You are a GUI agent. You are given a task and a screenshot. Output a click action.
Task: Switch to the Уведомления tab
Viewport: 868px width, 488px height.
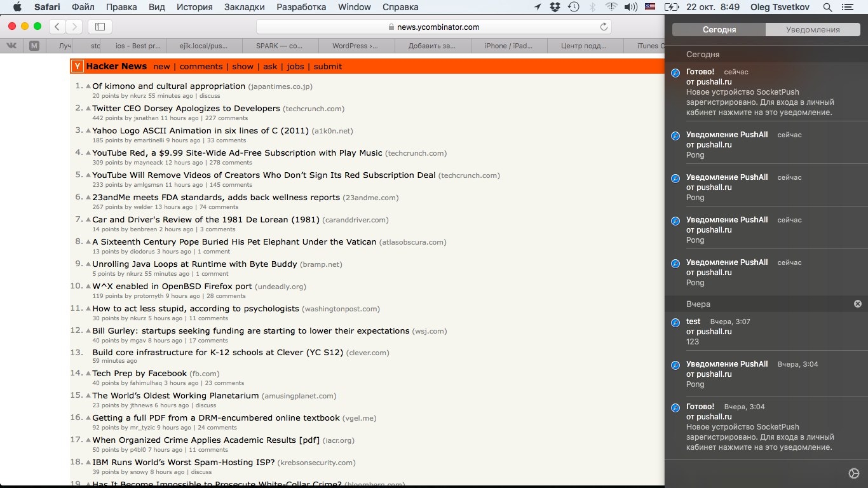[x=813, y=30]
